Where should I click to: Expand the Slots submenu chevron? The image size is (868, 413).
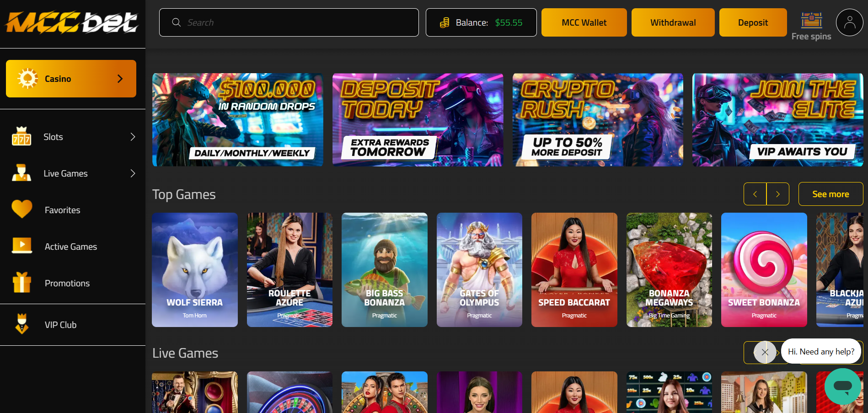coord(133,137)
